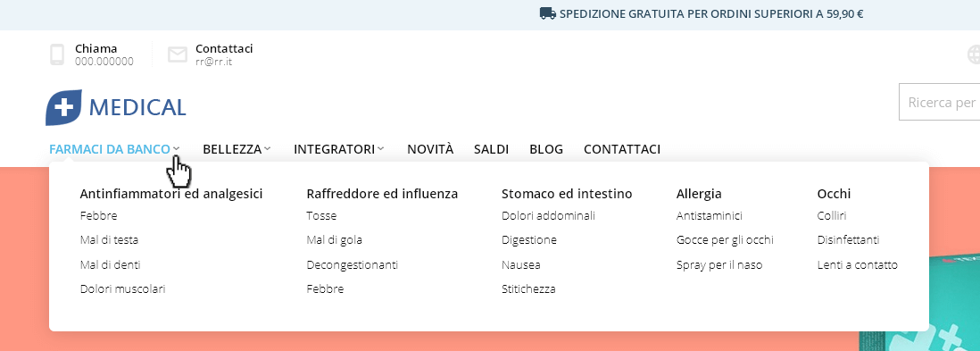Select Contattaci in the navigation bar
Screen dimensions: 980x351
(622, 149)
